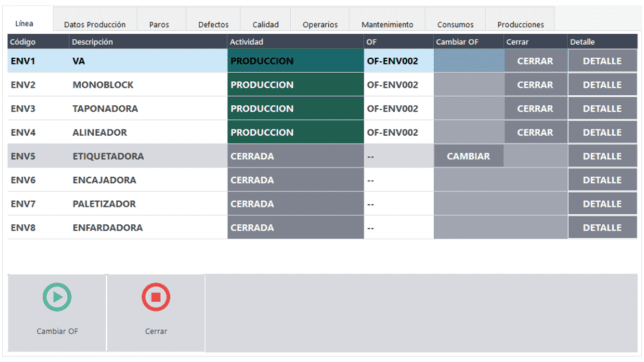Open DETALLE for MONOBLOCK

602,85
